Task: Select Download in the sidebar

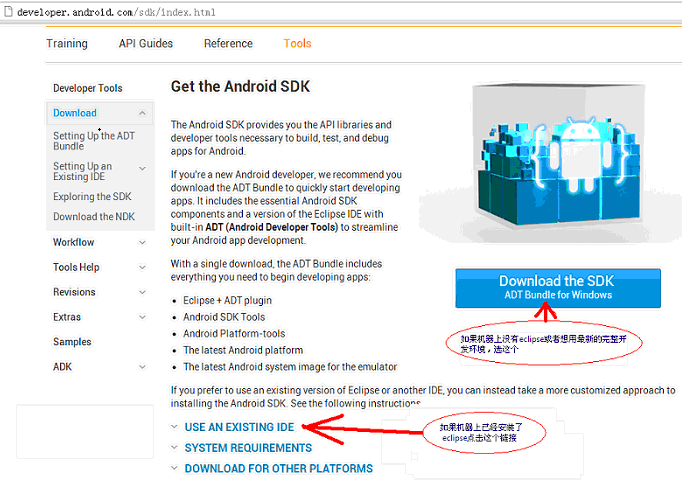Action: 75,113
